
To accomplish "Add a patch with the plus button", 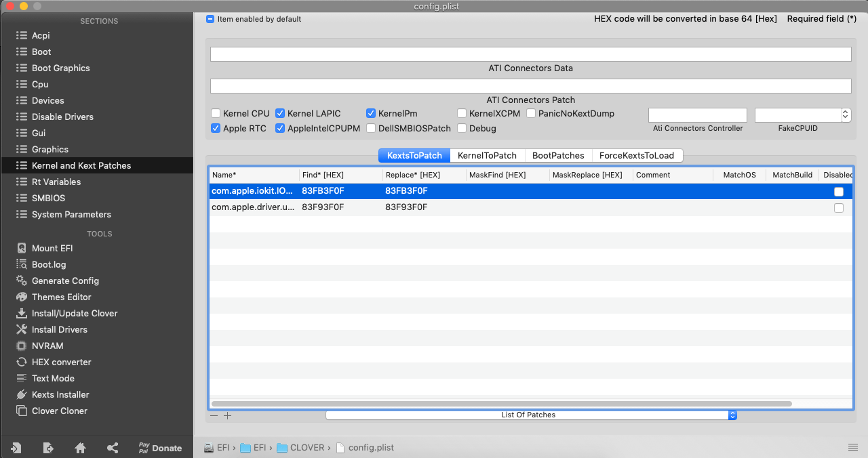I will coord(228,415).
